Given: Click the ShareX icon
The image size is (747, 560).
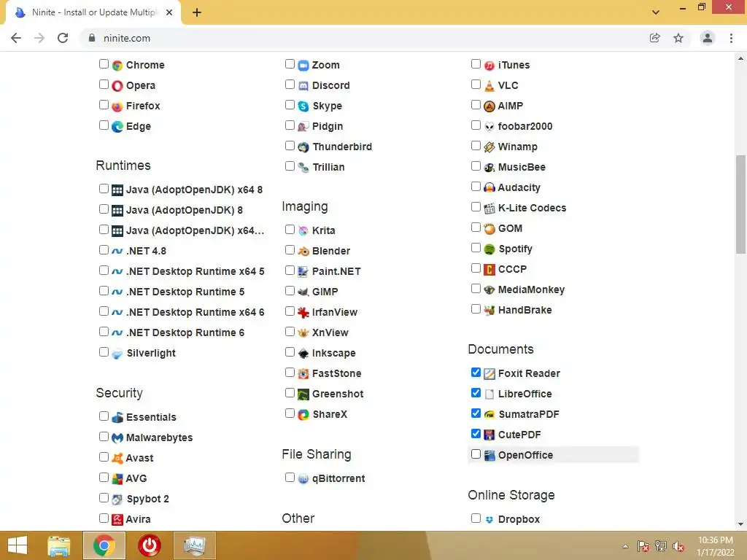Looking at the screenshot, I should 303,414.
